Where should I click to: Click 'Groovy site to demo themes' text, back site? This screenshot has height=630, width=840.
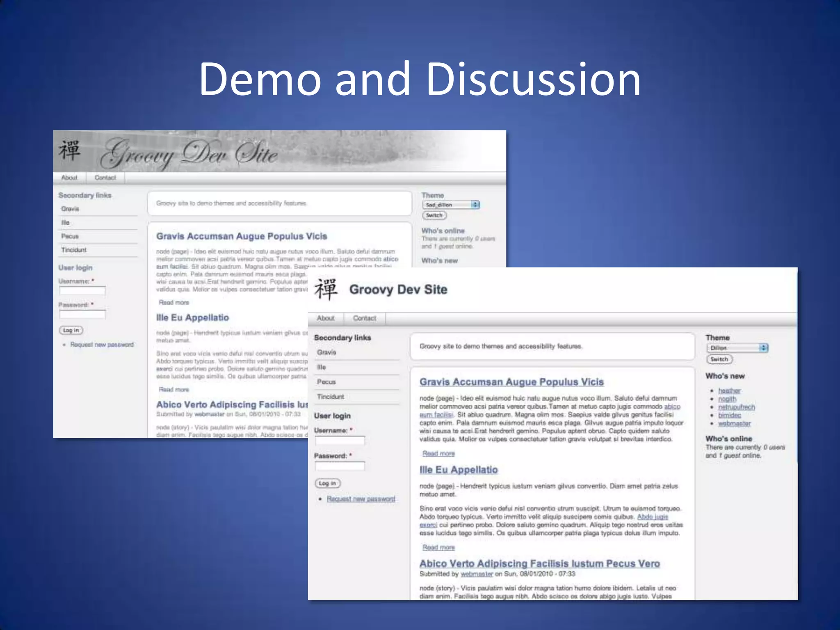pos(231,203)
